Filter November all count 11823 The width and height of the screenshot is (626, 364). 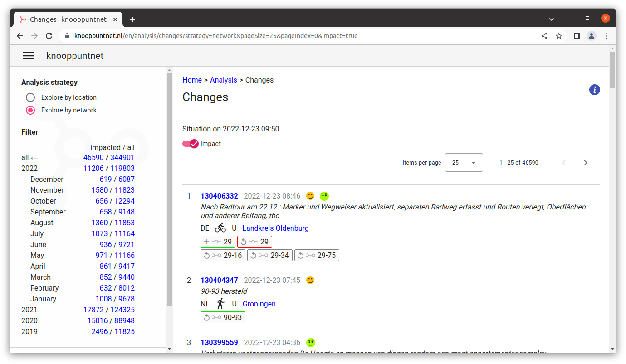124,190
